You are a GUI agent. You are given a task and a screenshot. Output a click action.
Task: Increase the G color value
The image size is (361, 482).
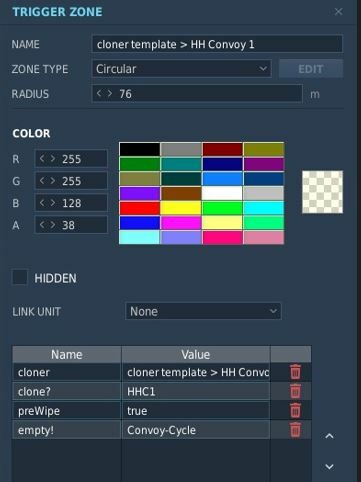(53, 181)
